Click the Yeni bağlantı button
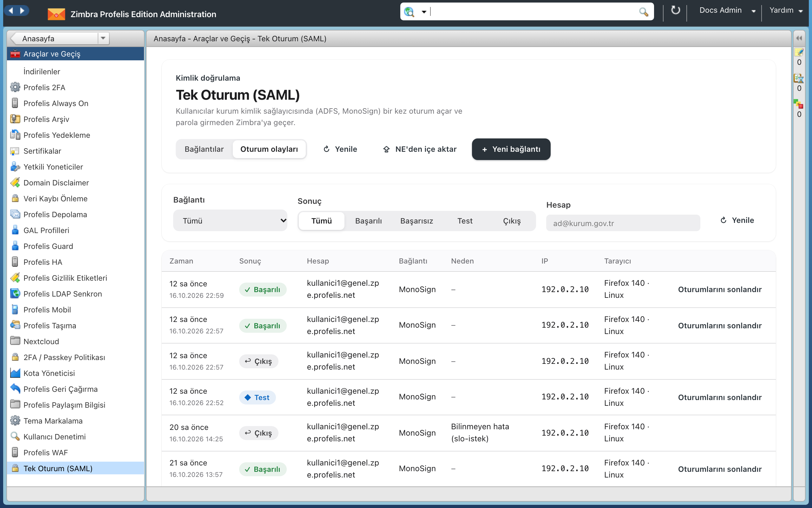The width and height of the screenshot is (812, 508). (511, 149)
